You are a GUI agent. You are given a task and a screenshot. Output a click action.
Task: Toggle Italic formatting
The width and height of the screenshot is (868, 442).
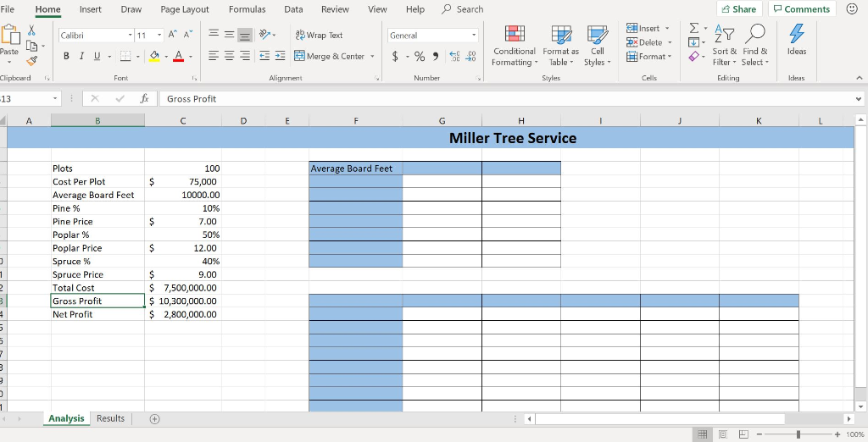[81, 56]
